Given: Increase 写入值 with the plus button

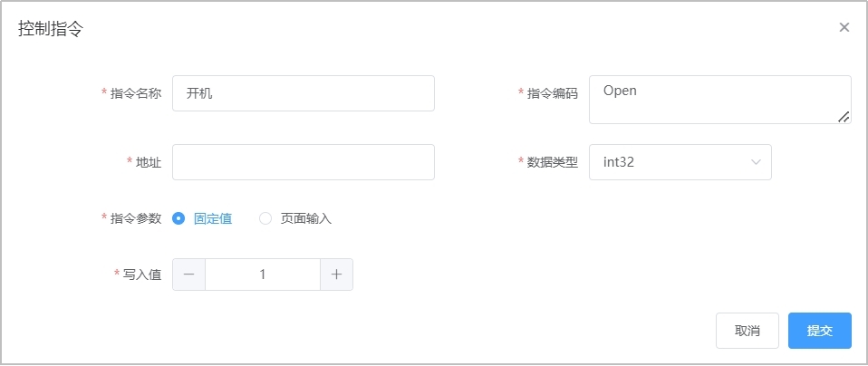Looking at the screenshot, I should 336,274.
